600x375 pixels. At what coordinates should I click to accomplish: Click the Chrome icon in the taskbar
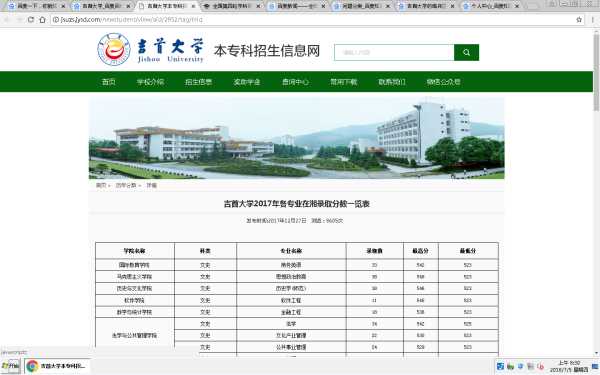point(32,366)
